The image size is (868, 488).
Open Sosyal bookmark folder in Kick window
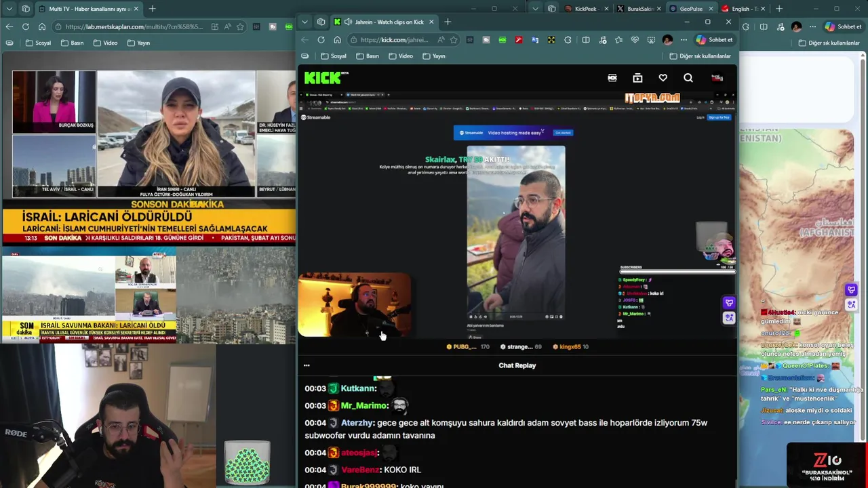point(334,56)
